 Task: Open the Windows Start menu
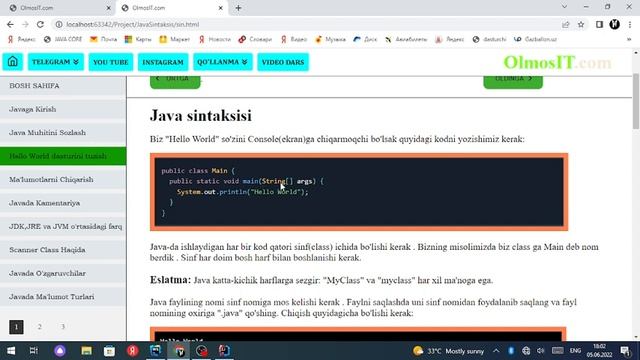pyautogui.click(x=11, y=351)
